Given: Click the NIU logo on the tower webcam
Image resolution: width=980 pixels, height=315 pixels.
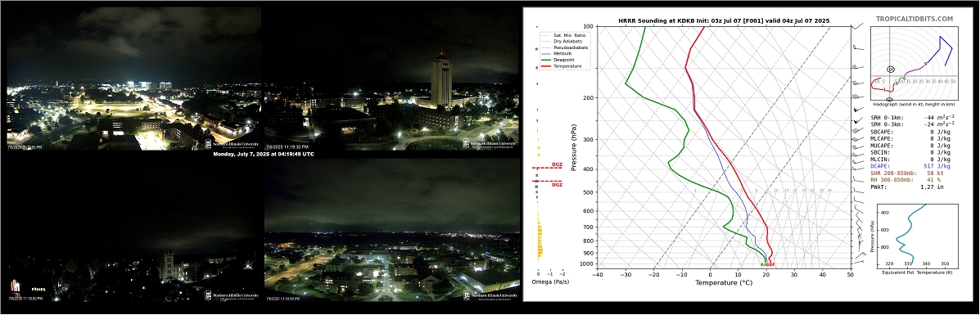Looking at the screenshot, I should tap(490, 144).
